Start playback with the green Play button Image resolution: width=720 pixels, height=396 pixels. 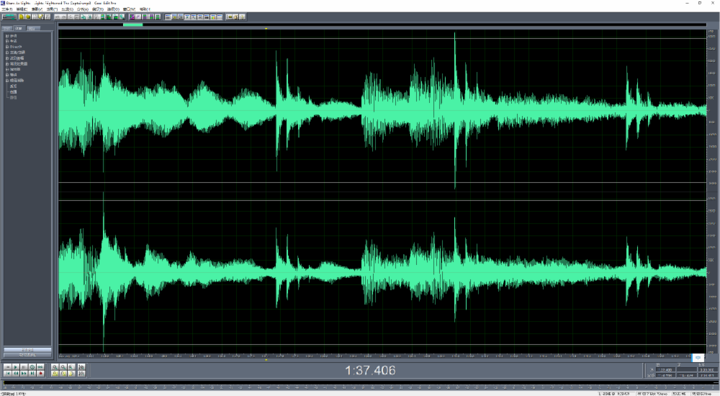tap(16, 367)
